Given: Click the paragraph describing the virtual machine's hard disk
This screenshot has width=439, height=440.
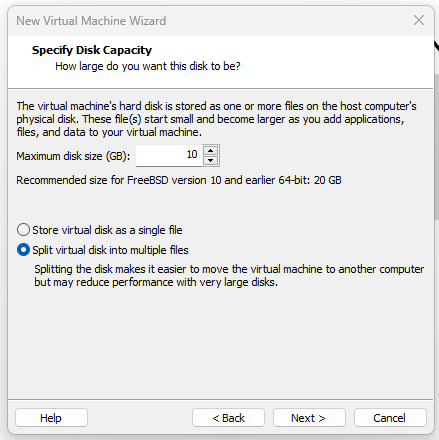Looking at the screenshot, I should [x=216, y=119].
